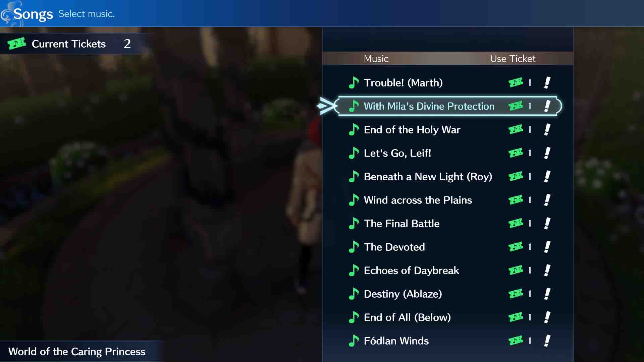This screenshot has height=362, width=644.
Task: Click the World of the Caring Princess label
Action: [77, 351]
